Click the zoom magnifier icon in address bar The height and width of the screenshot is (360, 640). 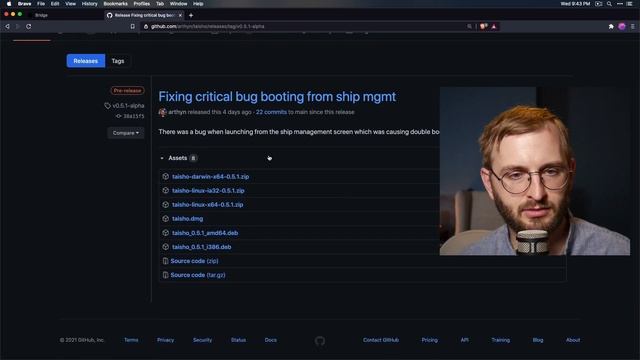coord(469,26)
